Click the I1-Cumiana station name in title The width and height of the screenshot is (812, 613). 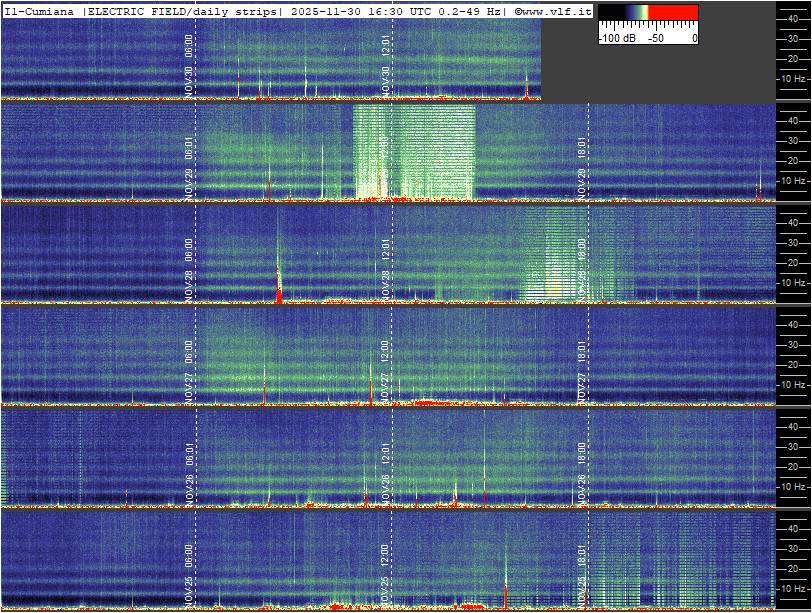pos(40,10)
